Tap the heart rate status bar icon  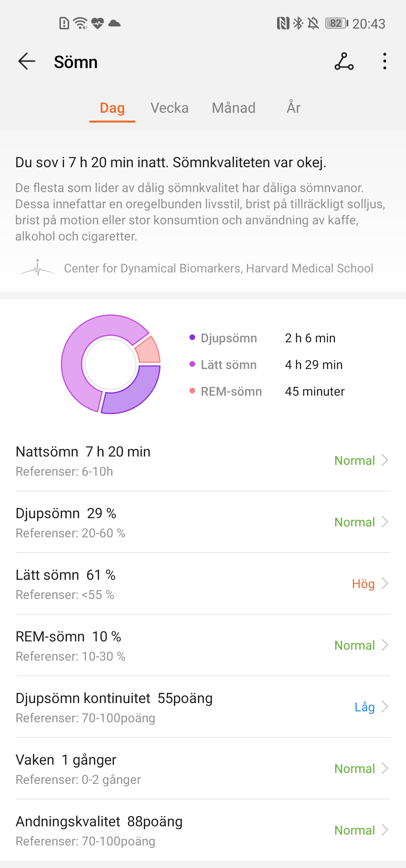coord(97,23)
